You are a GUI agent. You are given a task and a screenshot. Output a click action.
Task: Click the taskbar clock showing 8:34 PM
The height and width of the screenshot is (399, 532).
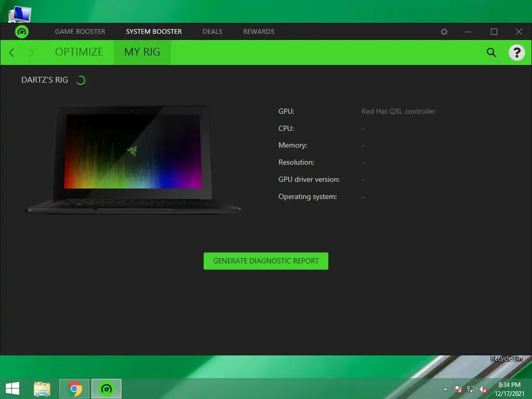(x=509, y=389)
